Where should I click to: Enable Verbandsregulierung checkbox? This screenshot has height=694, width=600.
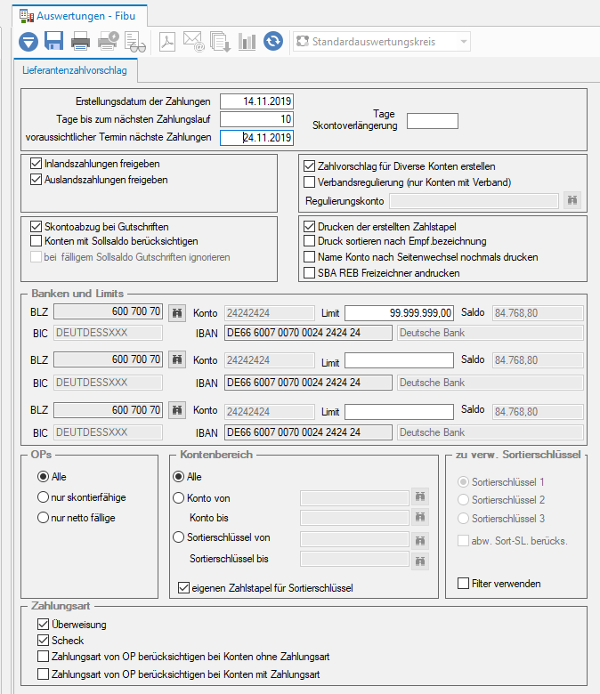(309, 182)
